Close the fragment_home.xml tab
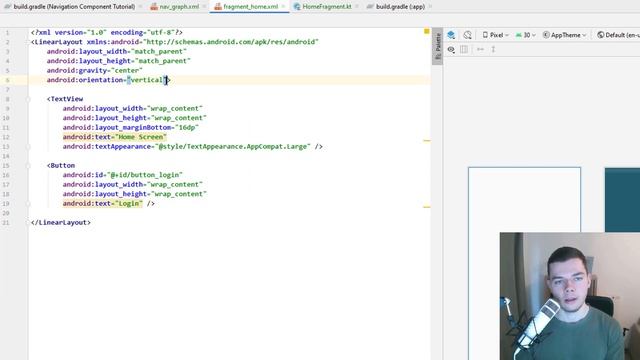The width and height of the screenshot is (640, 360). (x=283, y=7)
